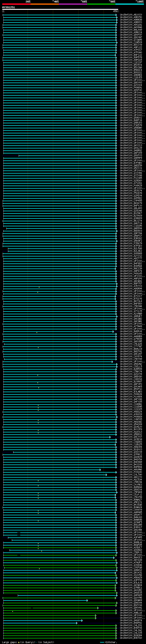146x644 pixels.
Task: Select the UniRef100_B9P578 label
Action: (131, 58)
